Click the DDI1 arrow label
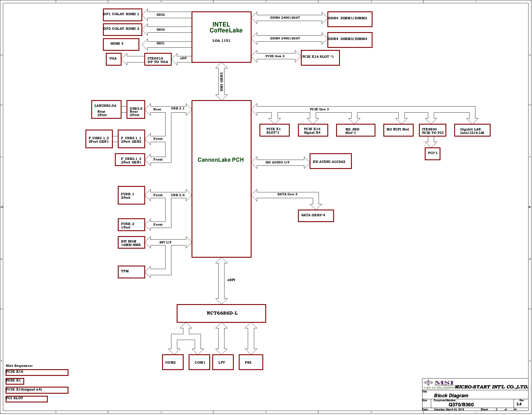 161,43
